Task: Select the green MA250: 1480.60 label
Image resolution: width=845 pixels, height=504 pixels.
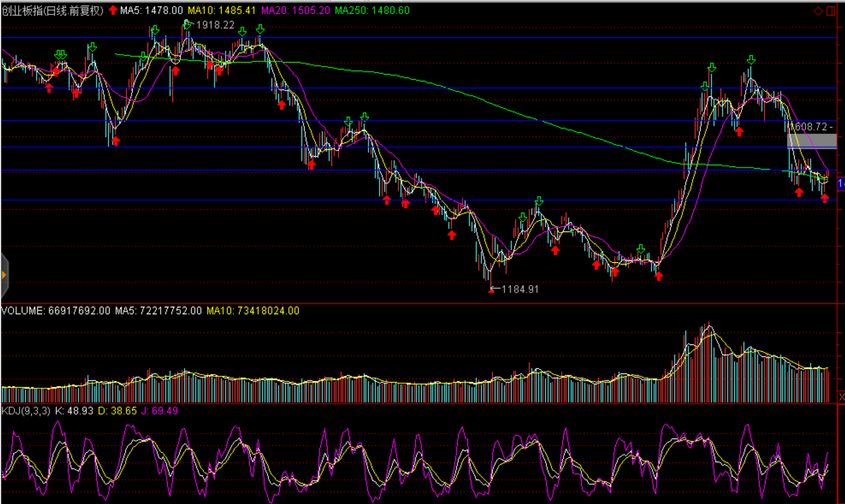Action: point(372,10)
